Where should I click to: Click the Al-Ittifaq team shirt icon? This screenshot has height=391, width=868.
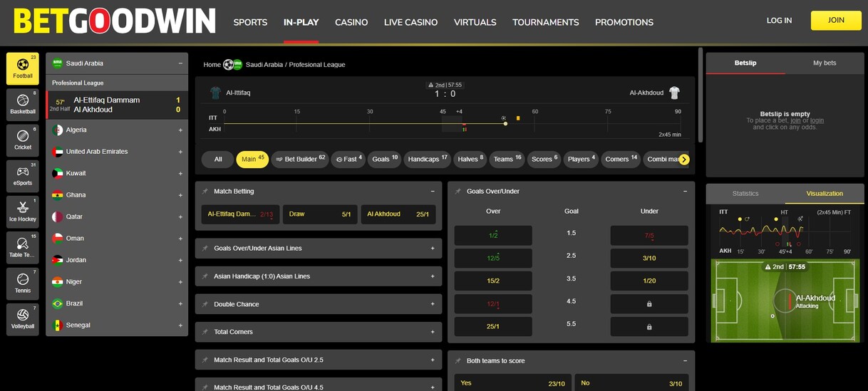215,93
